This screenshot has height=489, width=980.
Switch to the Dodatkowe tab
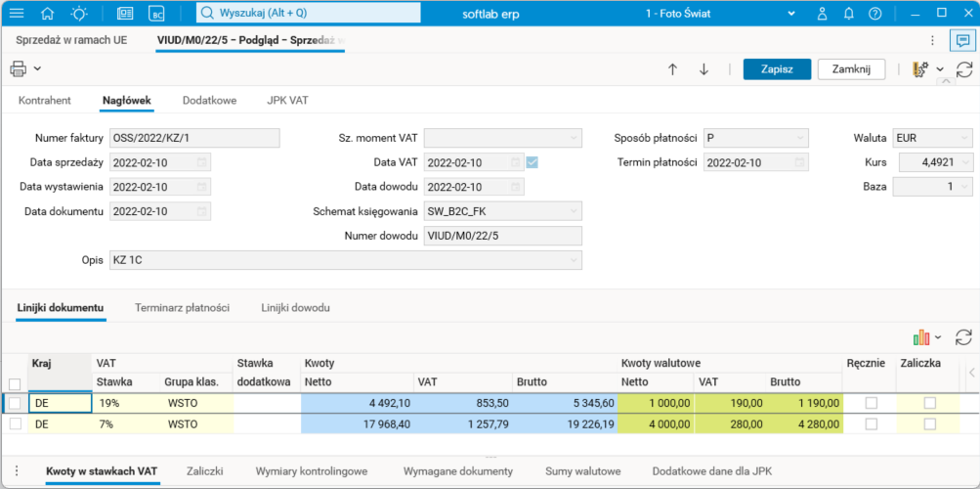click(209, 100)
